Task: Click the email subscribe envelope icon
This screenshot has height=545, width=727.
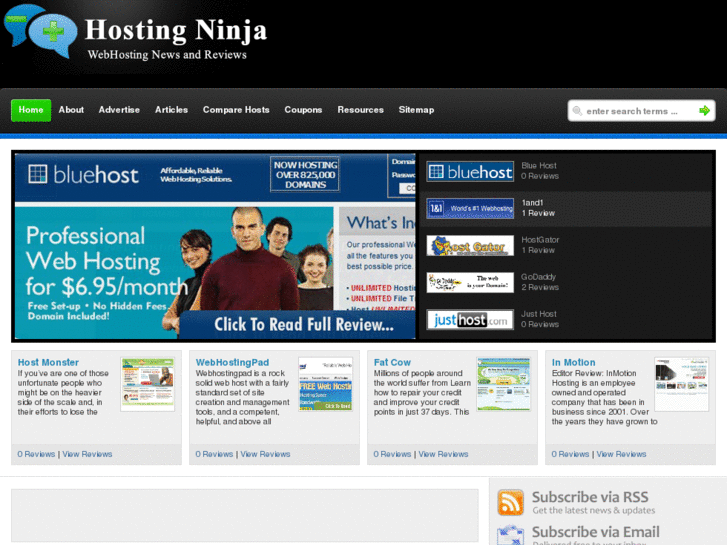Action: (510, 535)
